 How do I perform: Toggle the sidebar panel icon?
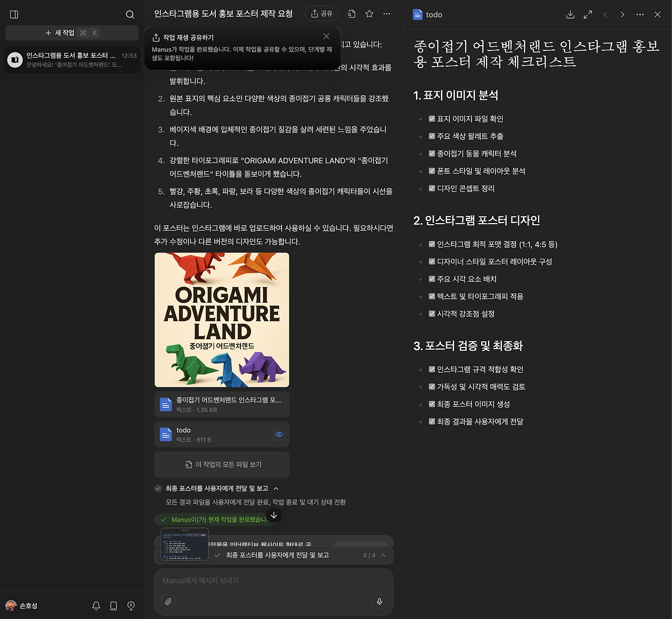(14, 14)
